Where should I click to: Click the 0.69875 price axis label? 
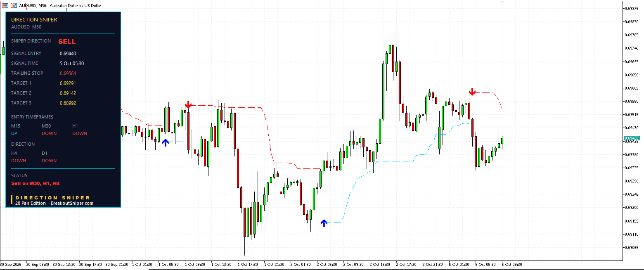pyautogui.click(x=632, y=8)
